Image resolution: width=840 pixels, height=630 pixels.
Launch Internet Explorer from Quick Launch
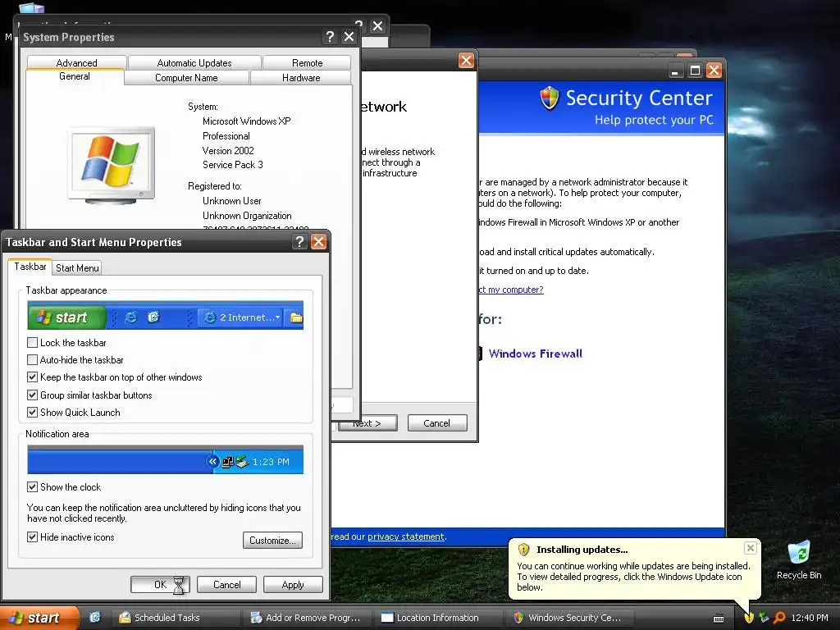click(x=95, y=618)
